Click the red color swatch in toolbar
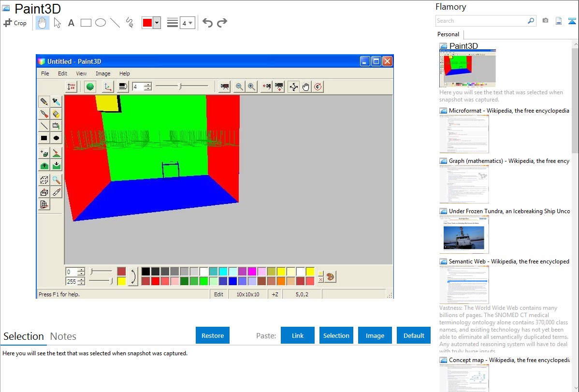This screenshot has height=392, width=579. click(x=147, y=23)
